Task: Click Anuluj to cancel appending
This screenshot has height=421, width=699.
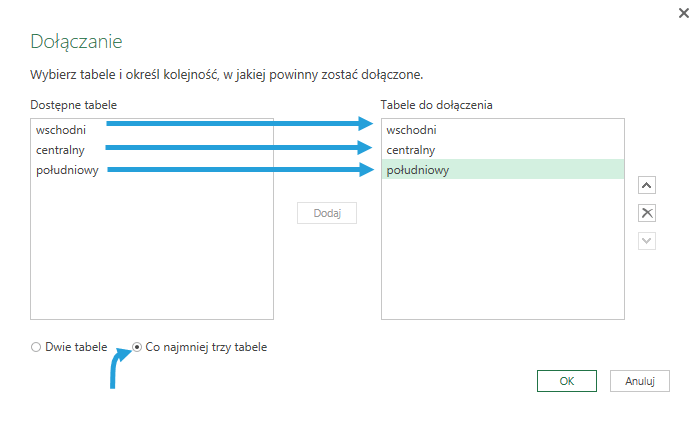Action: pos(639,381)
